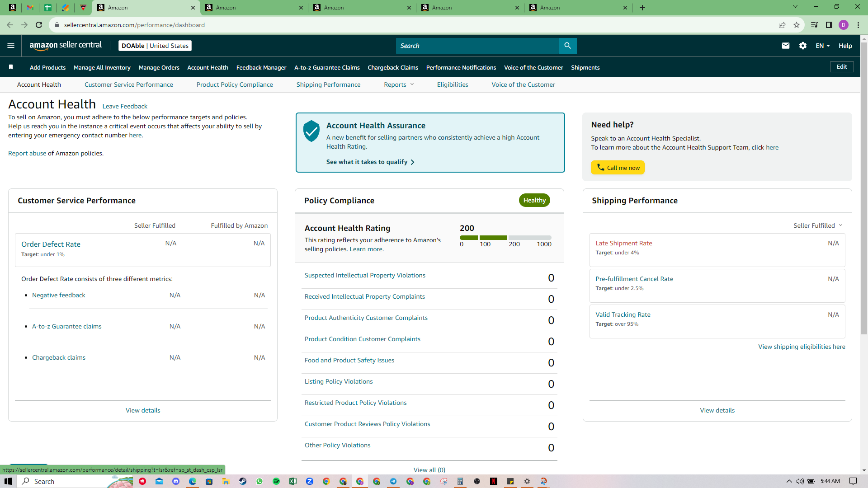868x488 pixels.
Task: Open Order Defect Rate link
Action: tap(51, 244)
